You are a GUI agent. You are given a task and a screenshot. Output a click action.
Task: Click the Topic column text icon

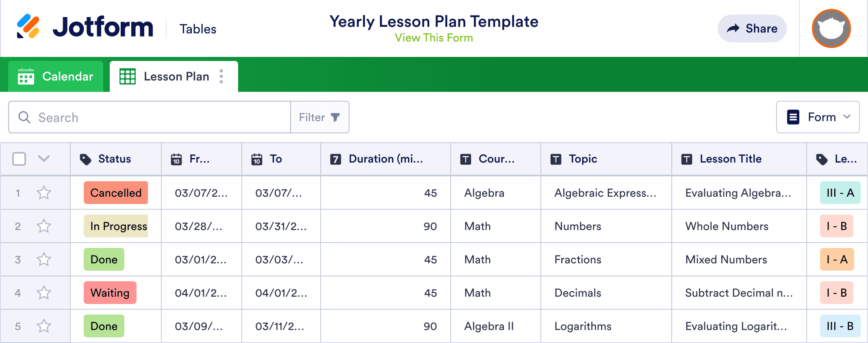(556, 159)
